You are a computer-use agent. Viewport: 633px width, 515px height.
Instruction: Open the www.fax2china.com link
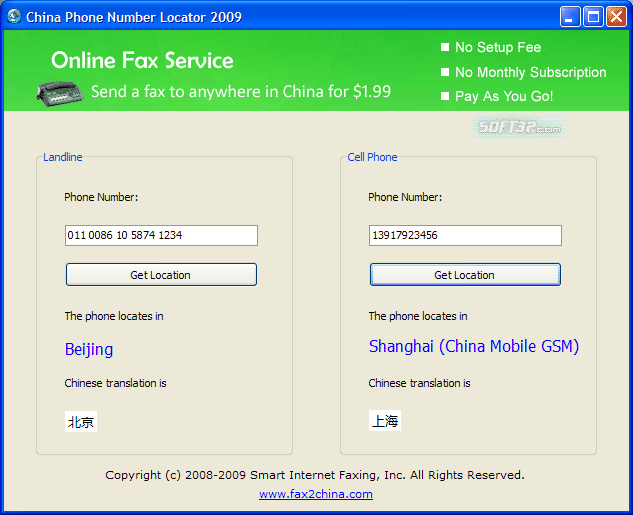[x=316, y=494]
